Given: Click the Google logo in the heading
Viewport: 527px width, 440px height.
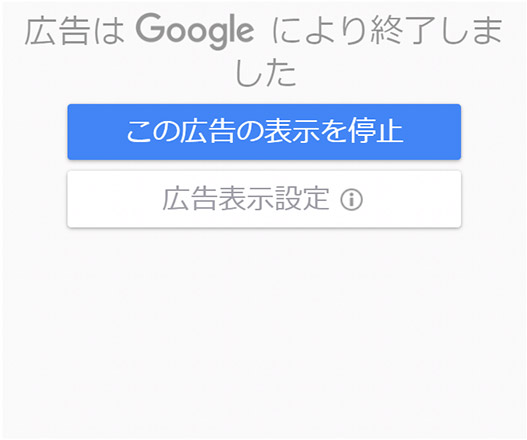Looking at the screenshot, I should [195, 31].
